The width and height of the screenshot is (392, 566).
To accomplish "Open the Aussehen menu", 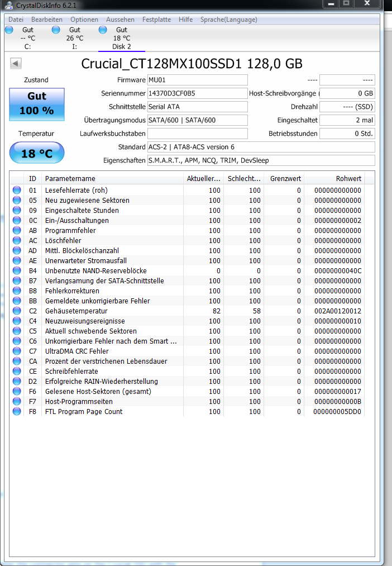I will pyautogui.click(x=120, y=20).
